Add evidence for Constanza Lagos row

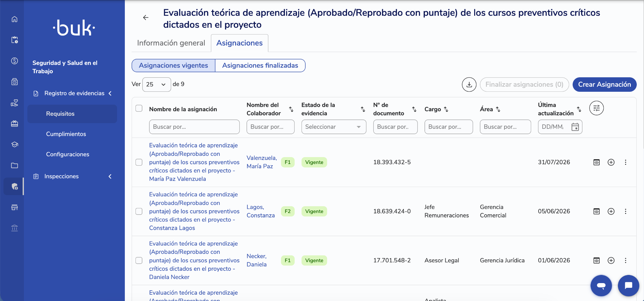[x=611, y=211]
